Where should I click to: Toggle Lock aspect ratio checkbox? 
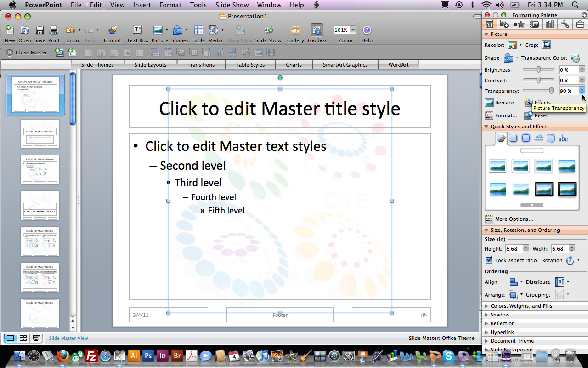(x=489, y=260)
